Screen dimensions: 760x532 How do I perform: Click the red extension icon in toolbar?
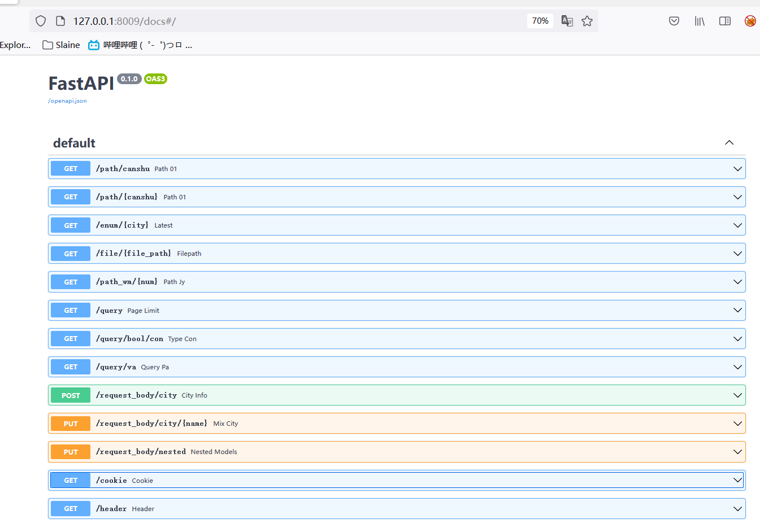pyautogui.click(x=750, y=21)
